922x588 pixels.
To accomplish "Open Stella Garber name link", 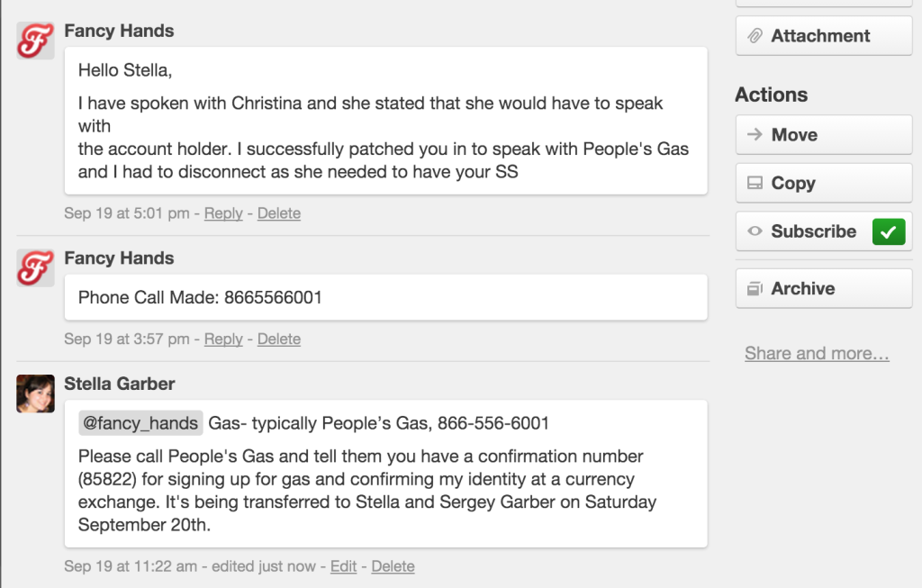I will pyautogui.click(x=120, y=384).
